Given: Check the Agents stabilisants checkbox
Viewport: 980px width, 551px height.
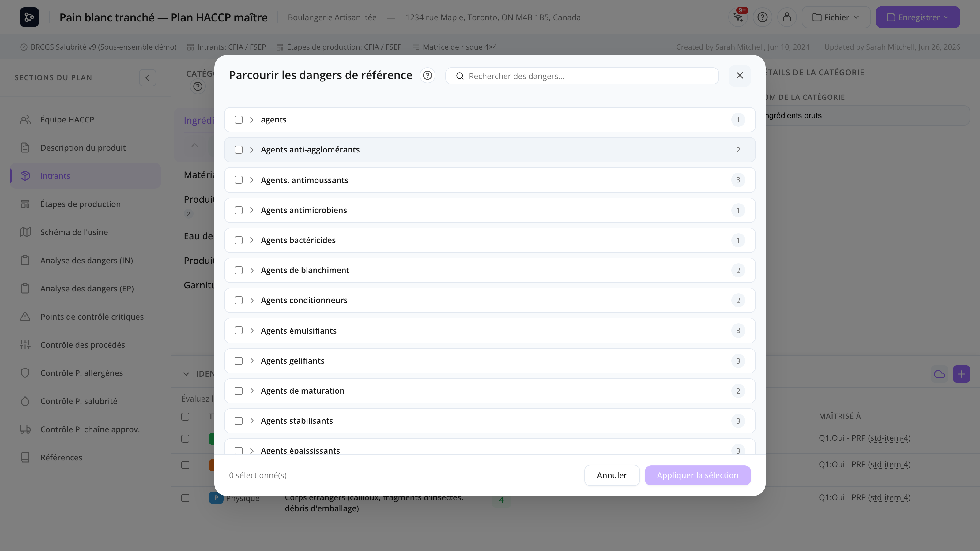Looking at the screenshot, I should click(239, 421).
